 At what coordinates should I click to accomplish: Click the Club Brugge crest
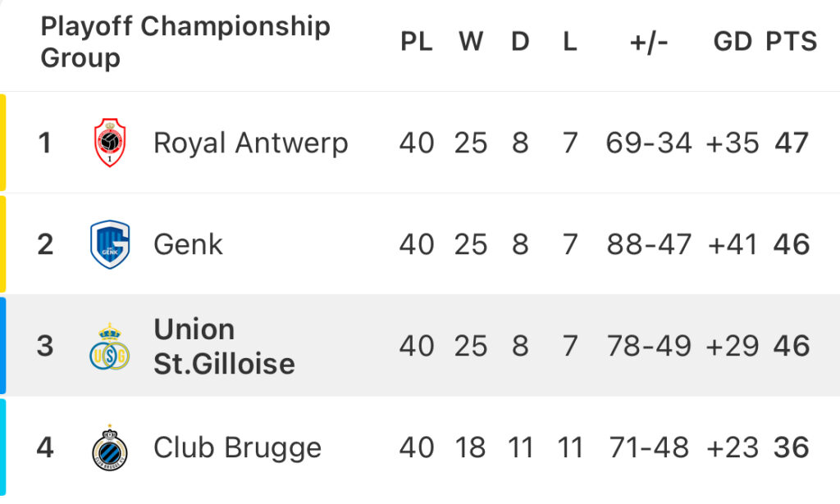pyautogui.click(x=110, y=448)
